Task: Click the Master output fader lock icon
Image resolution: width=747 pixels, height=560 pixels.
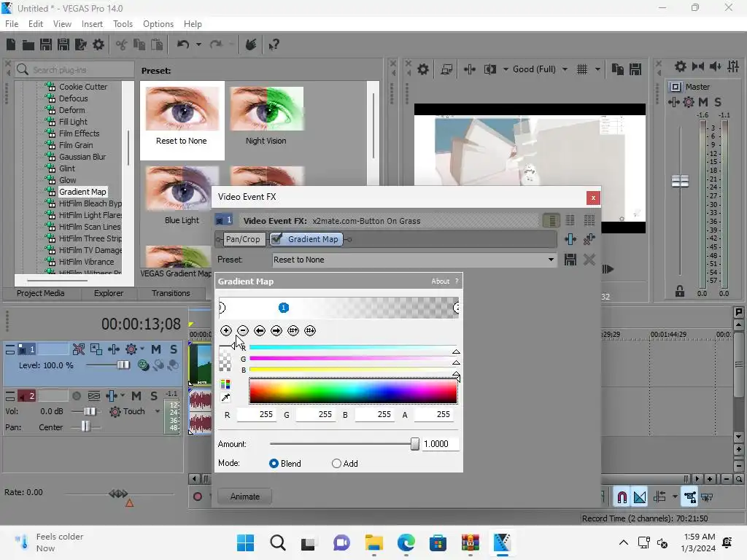Action: point(680,292)
